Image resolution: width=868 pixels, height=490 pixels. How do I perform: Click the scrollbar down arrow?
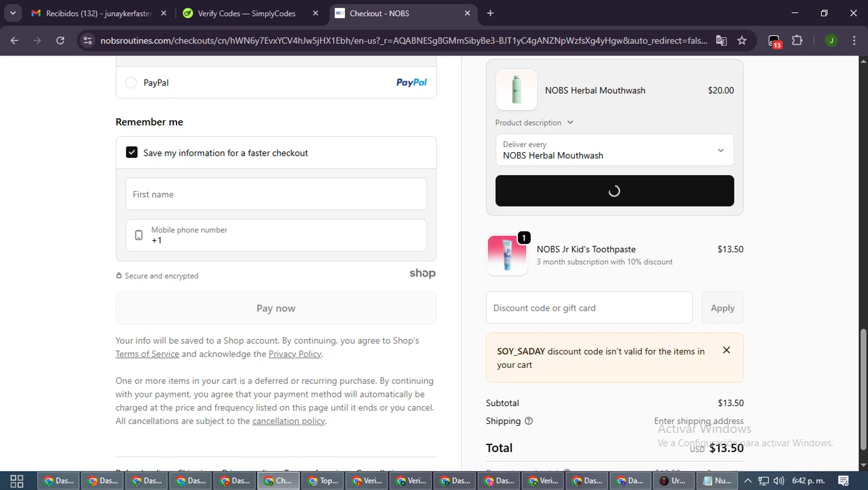(863, 465)
